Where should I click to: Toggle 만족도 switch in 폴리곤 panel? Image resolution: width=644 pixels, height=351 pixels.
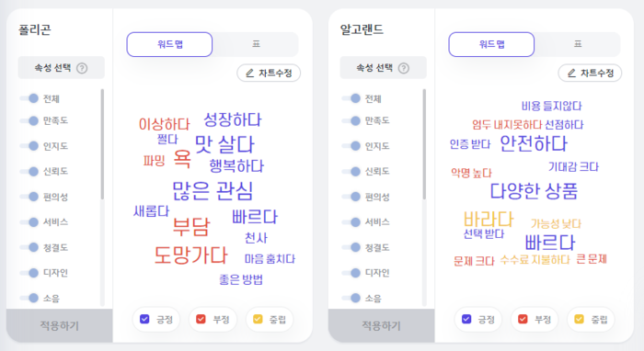tap(29, 120)
